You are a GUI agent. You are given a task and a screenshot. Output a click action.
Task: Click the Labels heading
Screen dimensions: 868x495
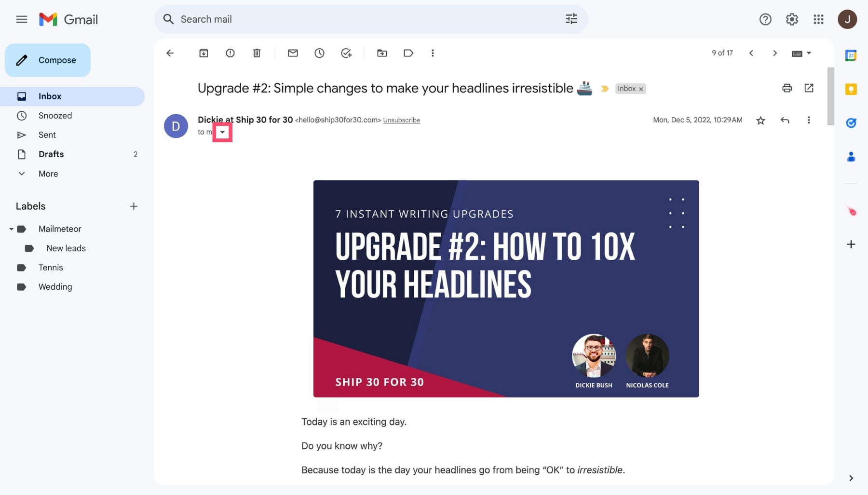pyautogui.click(x=30, y=206)
